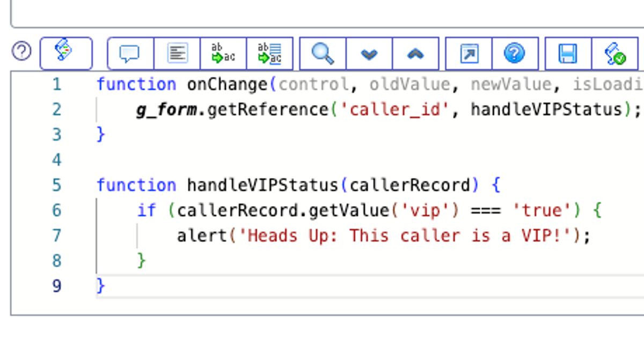Viewport: 644px width, 338px height.
Task: Open the Replace tool icon
Action: pyautogui.click(x=223, y=54)
